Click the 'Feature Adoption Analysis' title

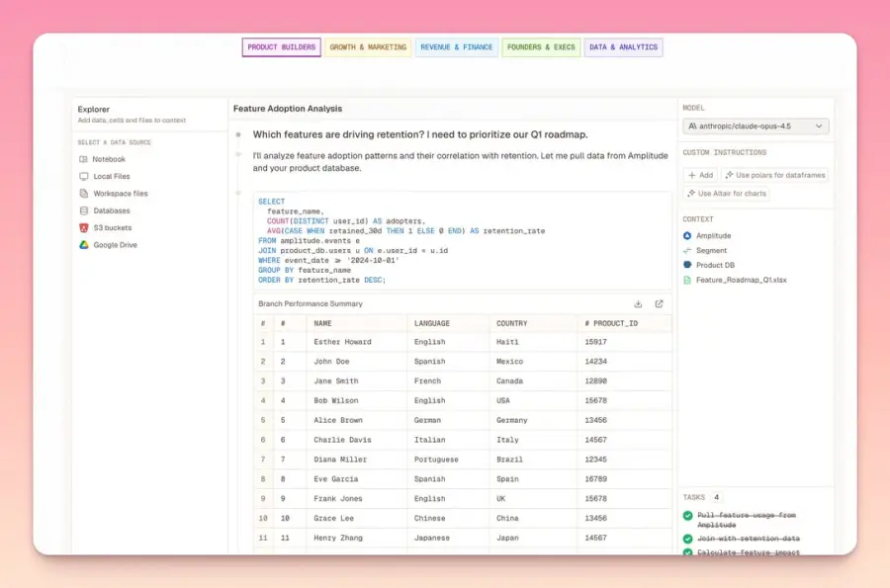tap(288, 109)
